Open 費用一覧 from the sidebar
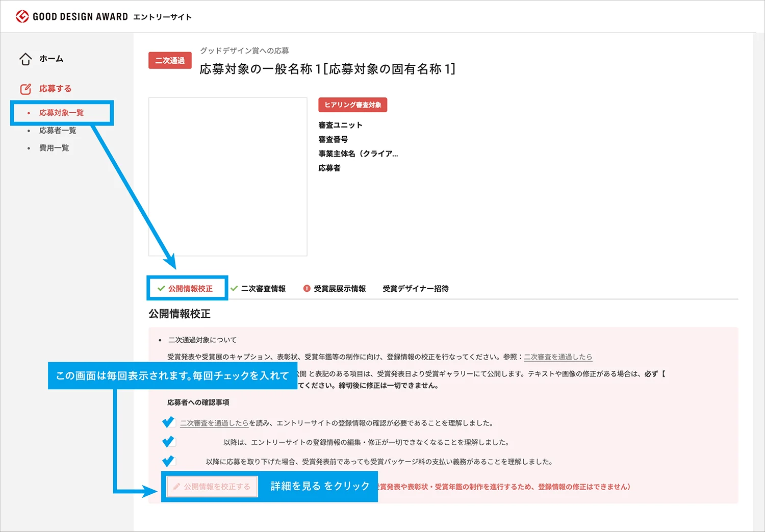 (x=53, y=148)
